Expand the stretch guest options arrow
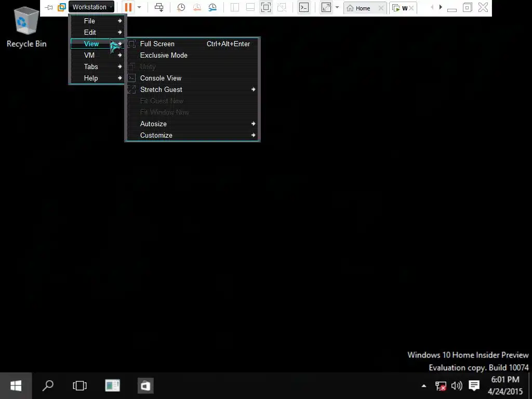532x399 pixels. pyautogui.click(x=337, y=7)
